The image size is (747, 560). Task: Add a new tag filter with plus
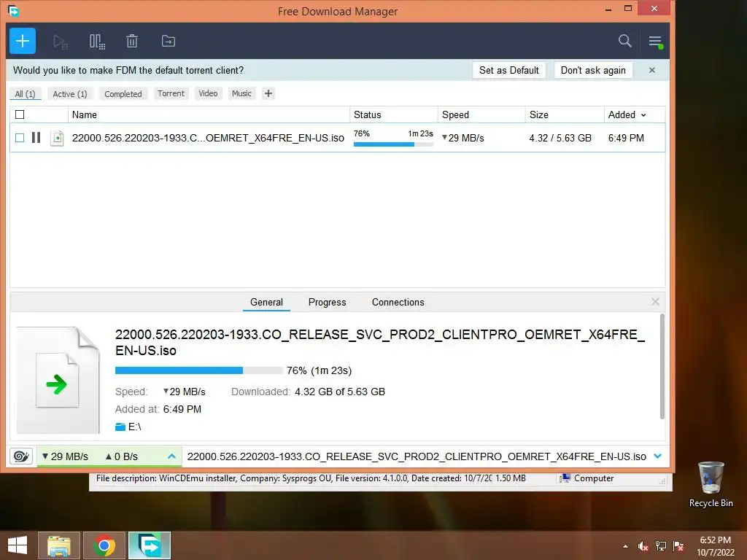[x=268, y=93]
